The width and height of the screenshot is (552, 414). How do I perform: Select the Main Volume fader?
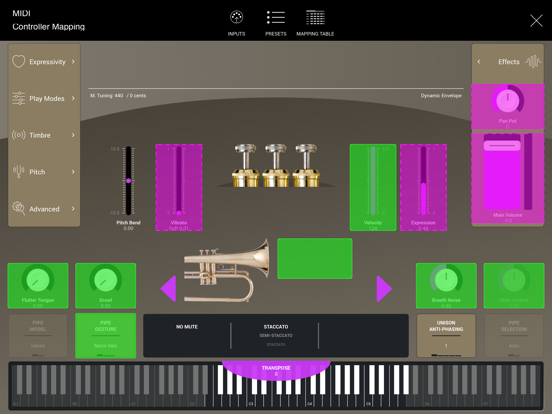coord(508,178)
